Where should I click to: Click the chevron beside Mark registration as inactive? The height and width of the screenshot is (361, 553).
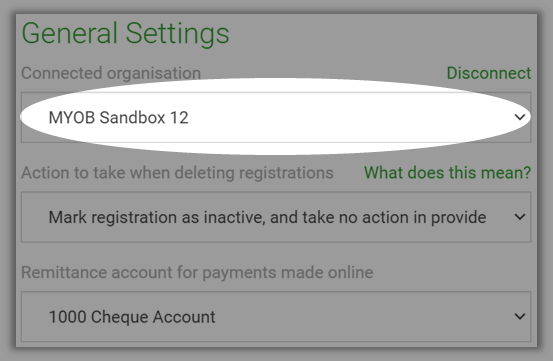(520, 217)
